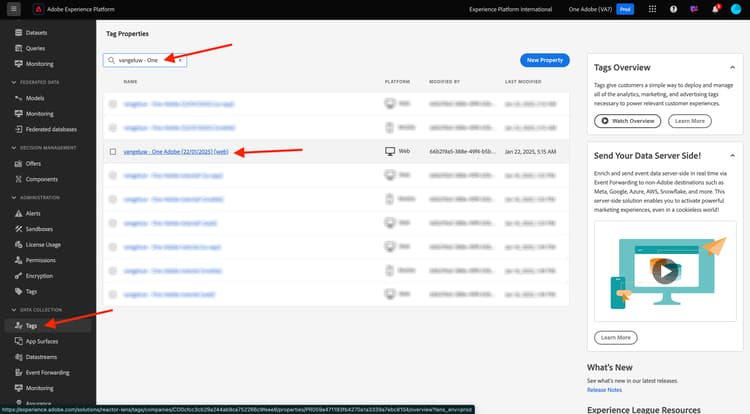Play the server side video thumbnail
The width and height of the screenshot is (750, 414).
pos(665,272)
